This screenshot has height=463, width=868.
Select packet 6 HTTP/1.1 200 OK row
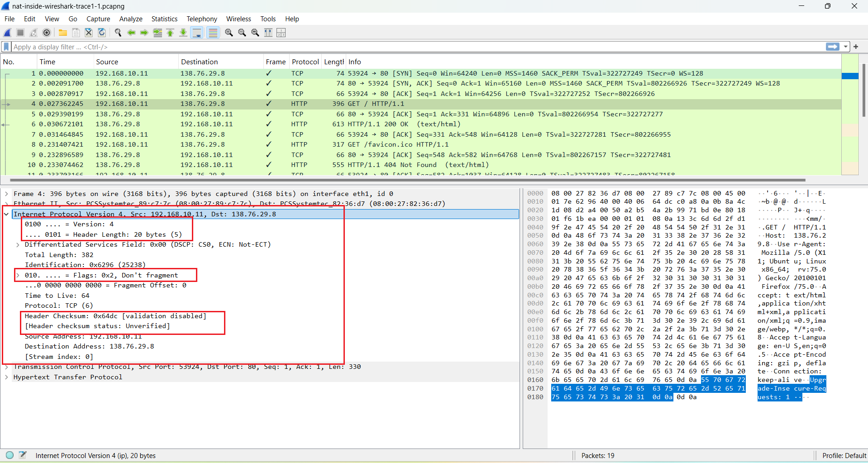421,124
